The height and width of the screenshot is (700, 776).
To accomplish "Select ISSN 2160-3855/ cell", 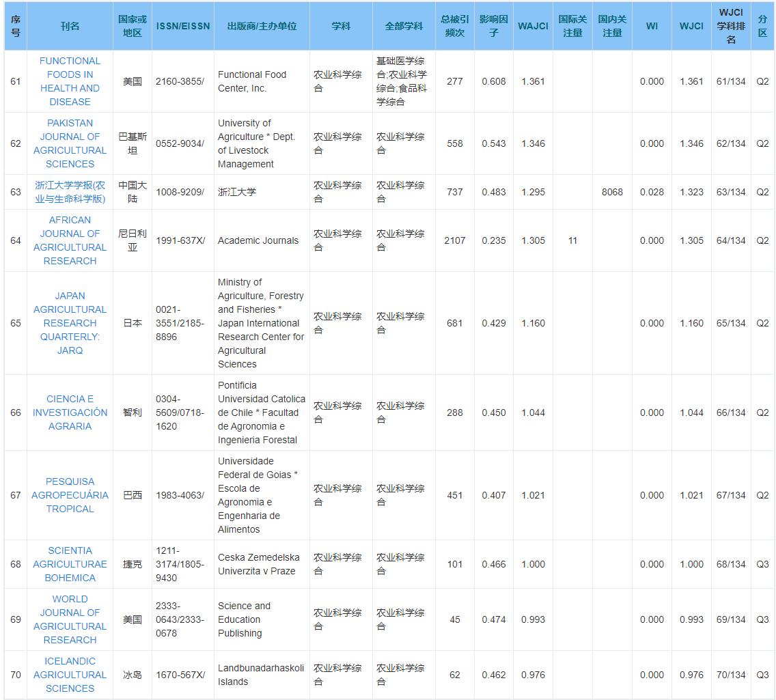I will (x=183, y=81).
